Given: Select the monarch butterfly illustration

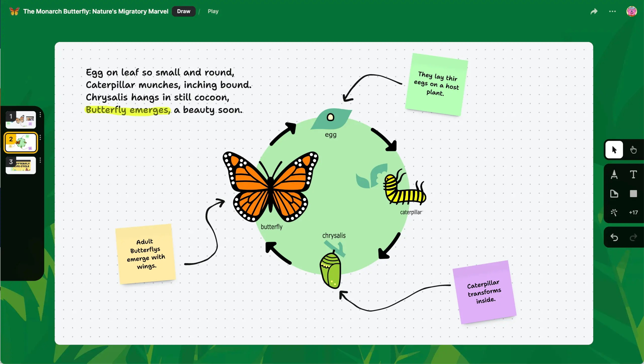Looking at the screenshot, I should point(270,187).
